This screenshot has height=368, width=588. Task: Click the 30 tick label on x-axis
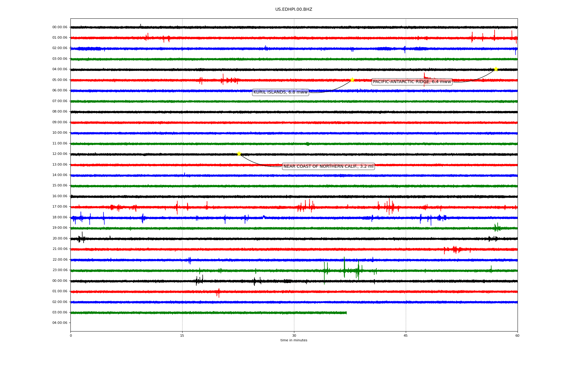(x=294, y=335)
